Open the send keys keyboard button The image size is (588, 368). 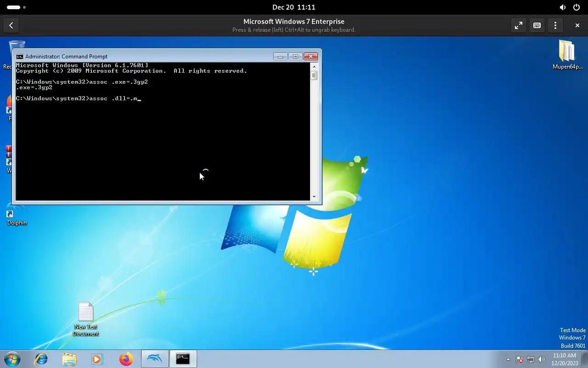pyautogui.click(x=537, y=25)
